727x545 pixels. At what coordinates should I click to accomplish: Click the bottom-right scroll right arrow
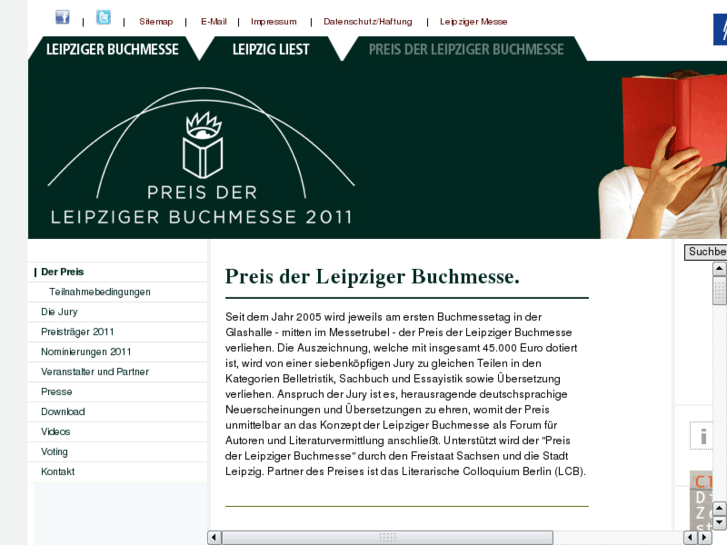tap(705, 538)
